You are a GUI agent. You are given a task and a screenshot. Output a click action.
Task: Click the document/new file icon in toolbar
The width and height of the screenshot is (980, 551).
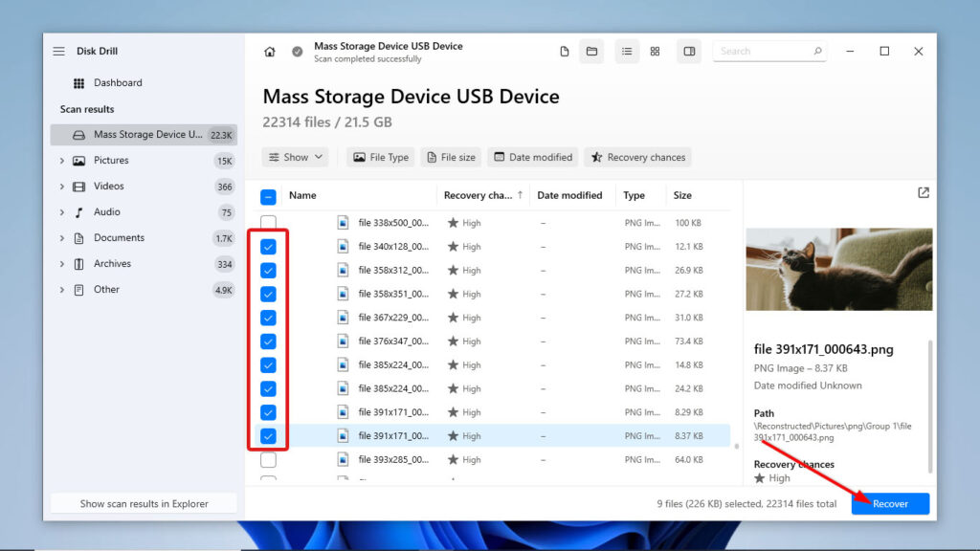pos(564,51)
